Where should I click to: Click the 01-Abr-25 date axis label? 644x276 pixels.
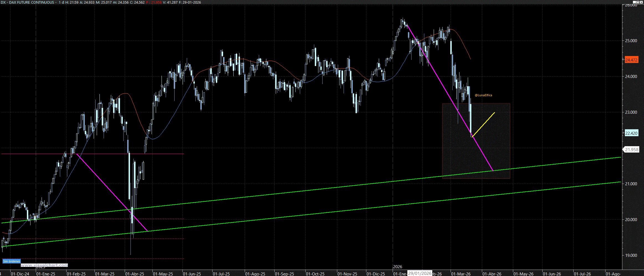coord(135,274)
